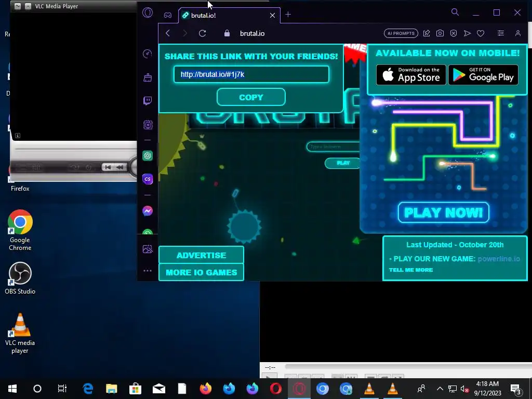This screenshot has width=532, height=399.
Task: Show hidden system tray icons
Action: [440, 389]
